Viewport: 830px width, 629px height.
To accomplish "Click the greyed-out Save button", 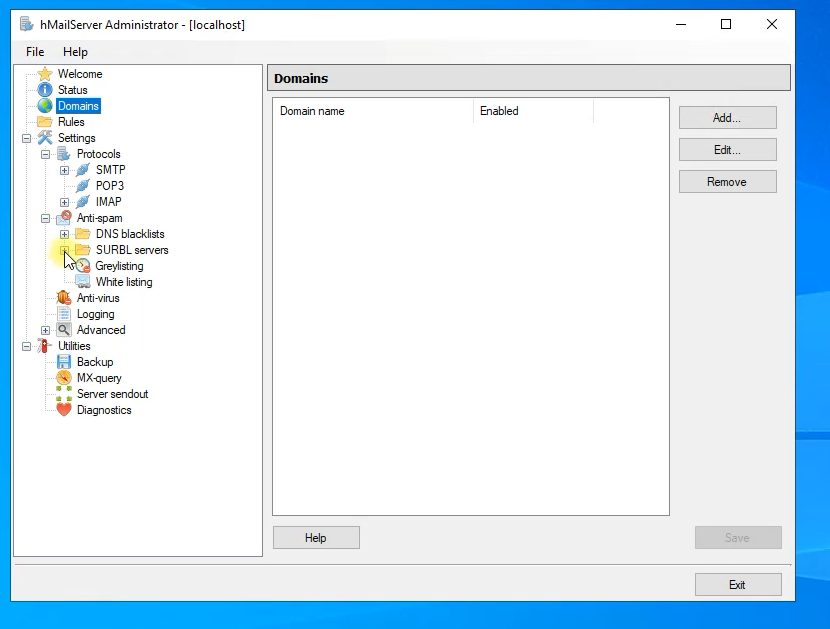I will tap(738, 537).
